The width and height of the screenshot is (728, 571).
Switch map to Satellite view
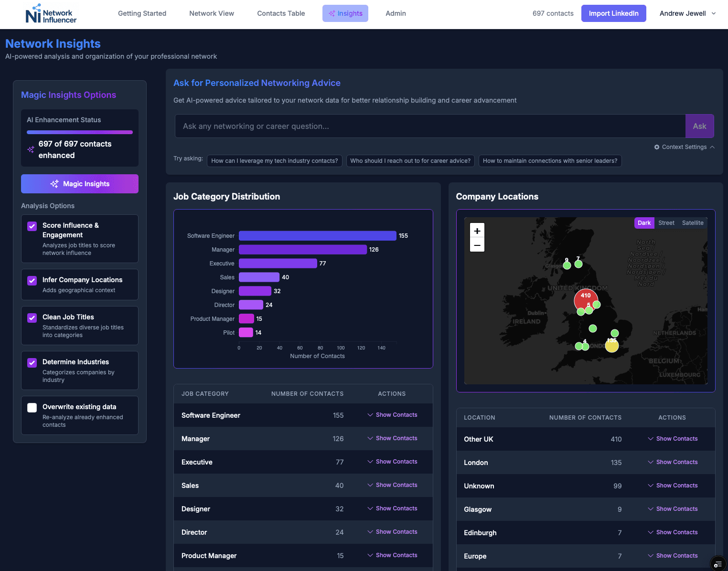point(692,223)
